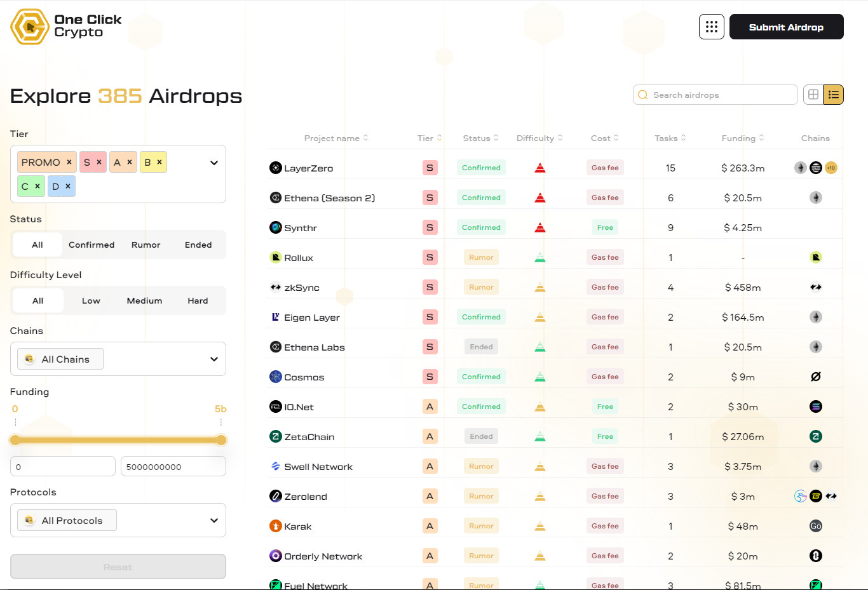Click the funding slider minimum handle
The width and height of the screenshot is (868, 590).
15,440
